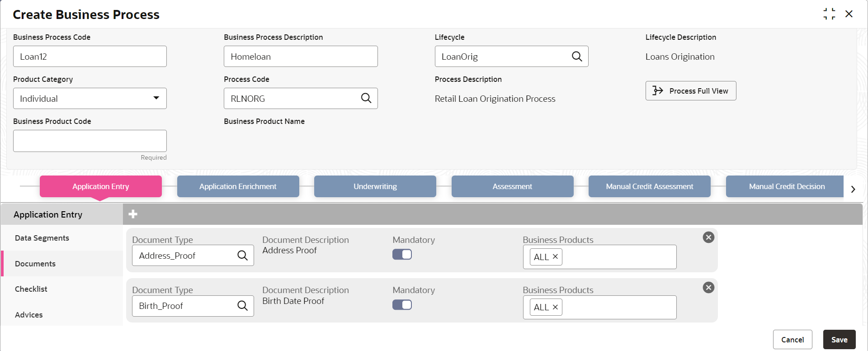
Task: Add a new document row with plus icon
Action: point(133,214)
